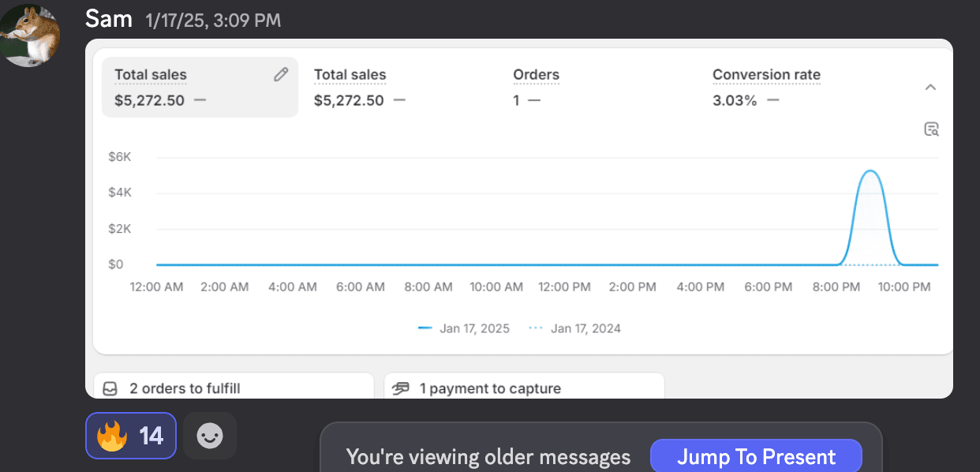This screenshot has width=980, height=472.
Task: Click the Sam username
Action: pos(109,19)
